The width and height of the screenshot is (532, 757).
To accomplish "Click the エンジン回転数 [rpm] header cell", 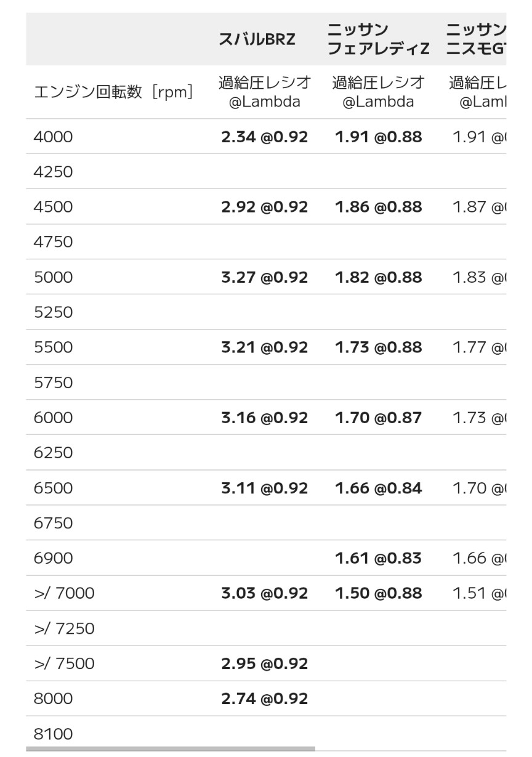I will click(113, 92).
